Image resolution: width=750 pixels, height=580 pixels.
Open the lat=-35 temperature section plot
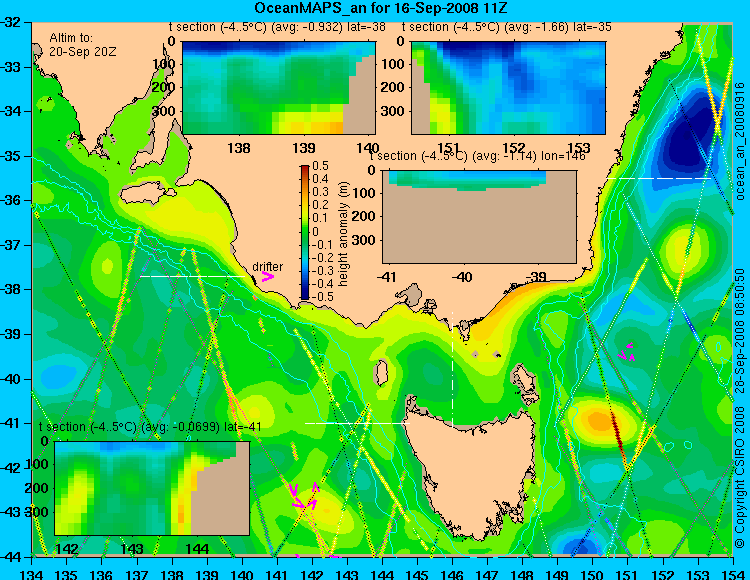pyautogui.click(x=508, y=88)
